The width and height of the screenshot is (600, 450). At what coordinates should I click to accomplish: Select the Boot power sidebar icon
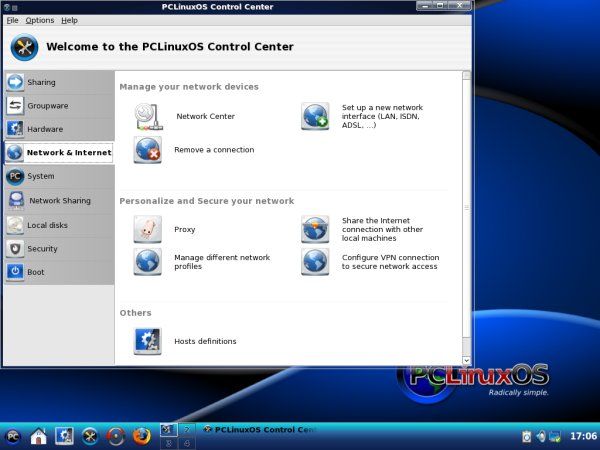pos(15,272)
